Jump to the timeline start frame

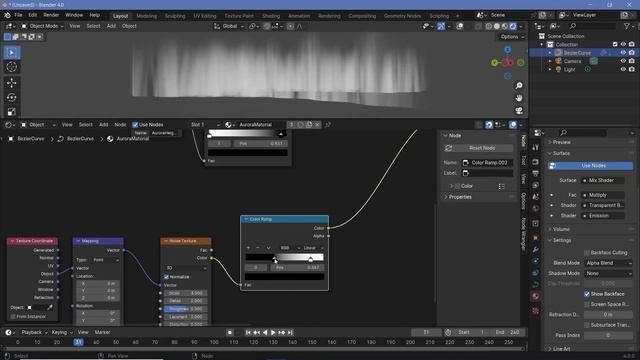click(x=248, y=333)
